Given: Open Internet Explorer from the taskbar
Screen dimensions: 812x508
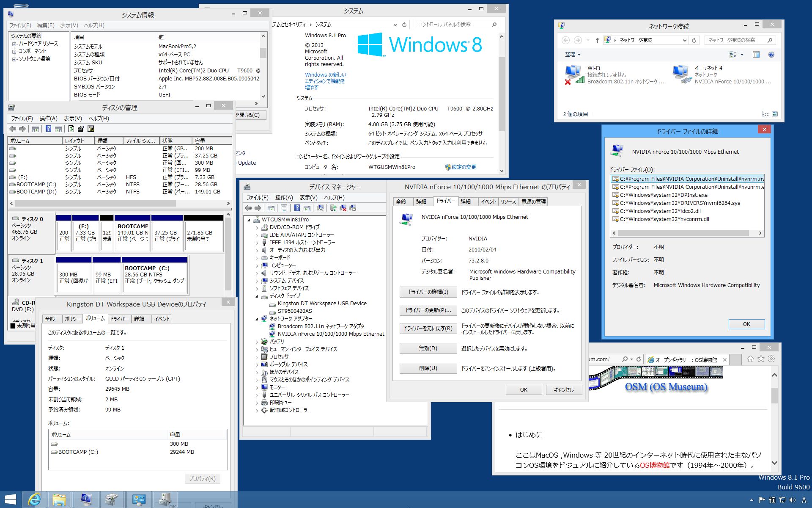Looking at the screenshot, I should (x=34, y=500).
